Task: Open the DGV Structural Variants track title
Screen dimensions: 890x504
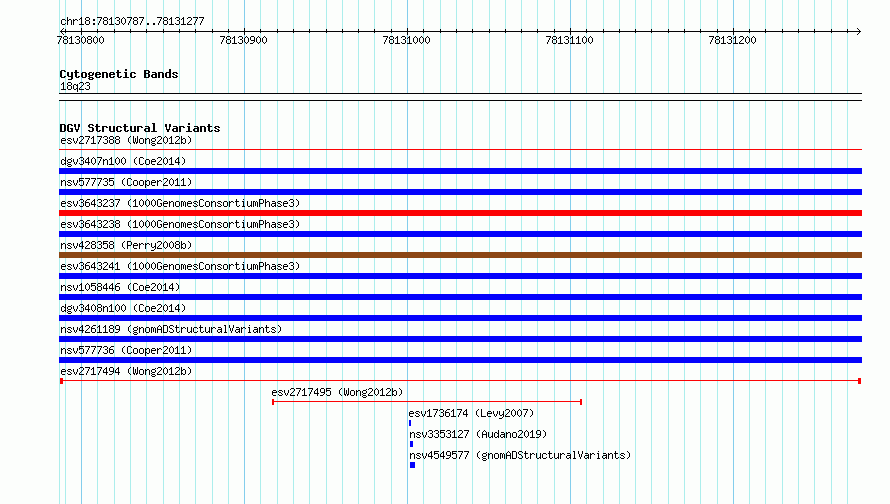Action: (x=140, y=128)
